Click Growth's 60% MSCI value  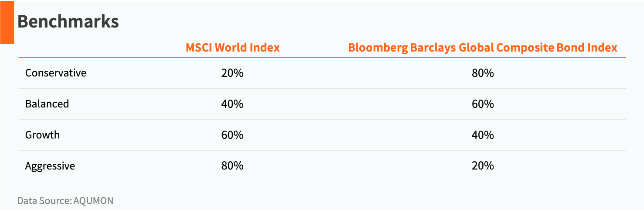click(232, 135)
